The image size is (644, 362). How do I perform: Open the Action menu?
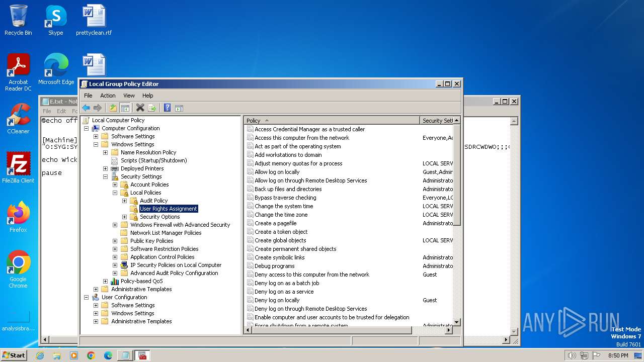[x=108, y=96]
